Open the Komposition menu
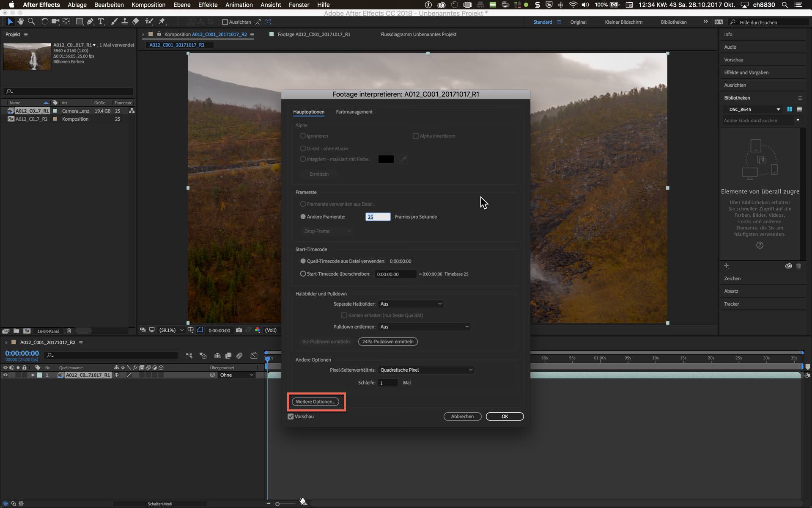The image size is (812, 508). coord(148,5)
